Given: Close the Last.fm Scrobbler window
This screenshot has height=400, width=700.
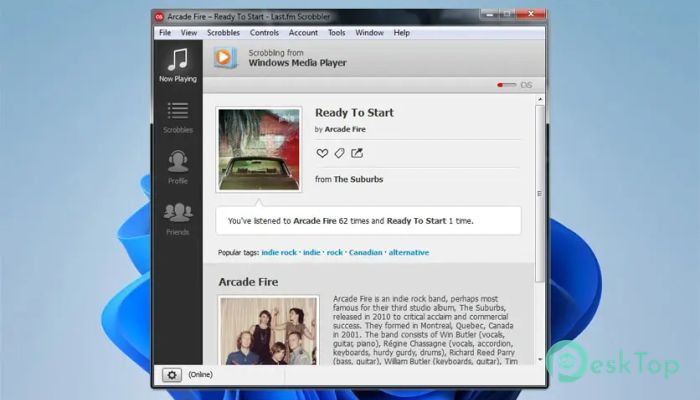Looking at the screenshot, I should 531,14.
